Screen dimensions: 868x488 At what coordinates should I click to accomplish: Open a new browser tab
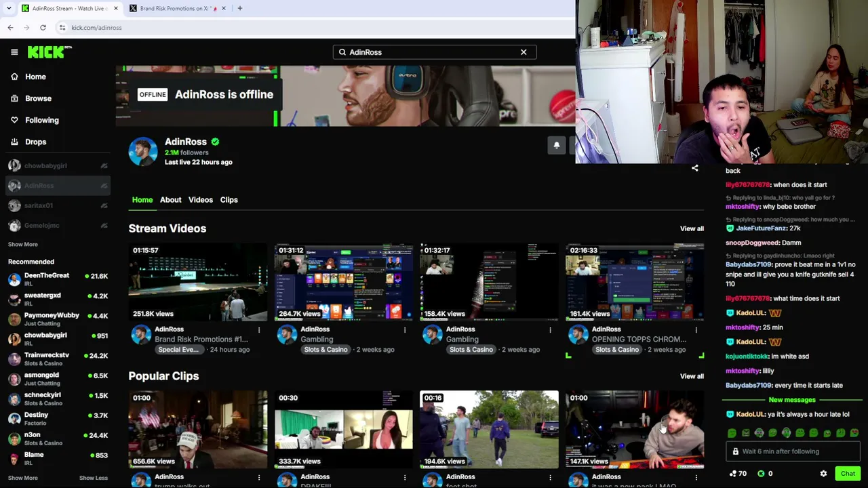239,8
